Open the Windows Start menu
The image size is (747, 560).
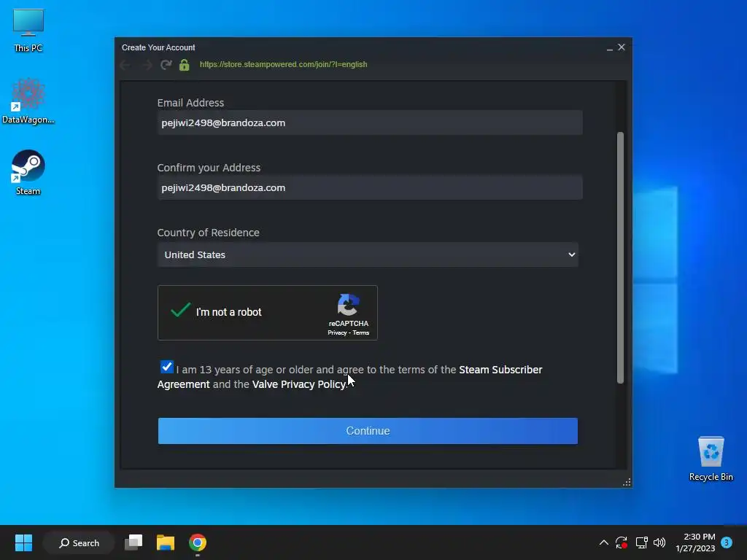(23, 542)
